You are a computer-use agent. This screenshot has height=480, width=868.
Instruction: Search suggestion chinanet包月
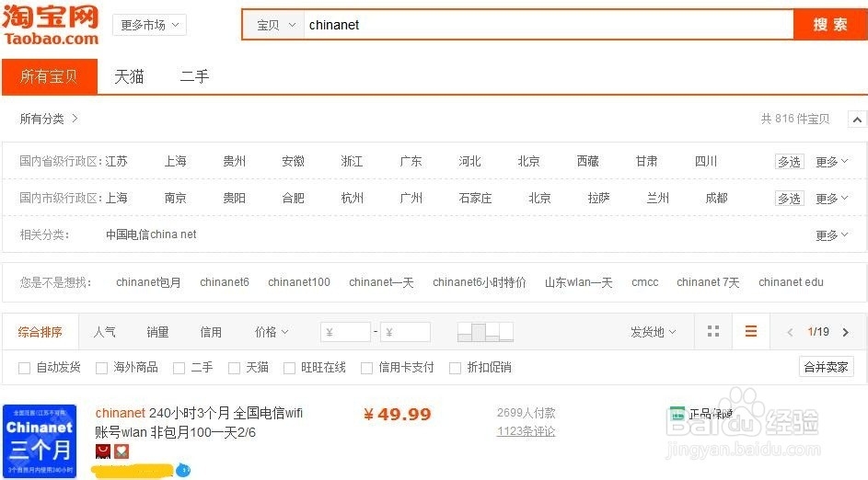tap(148, 282)
